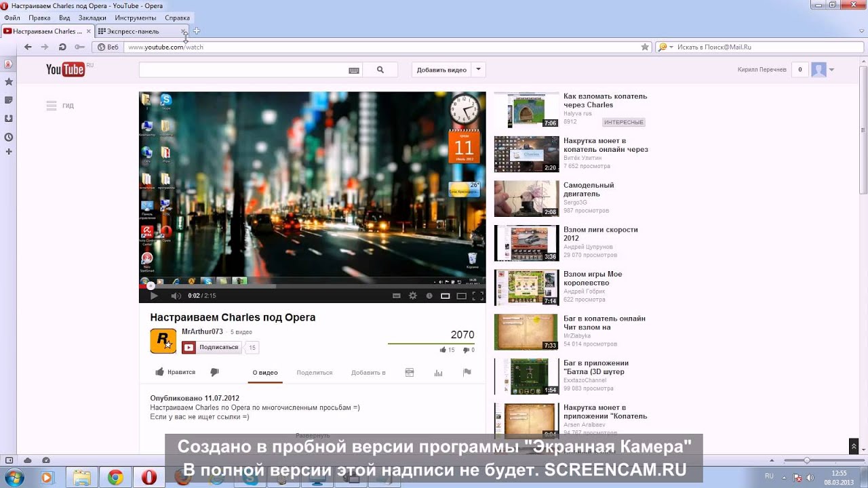Click the thumbs-down dislike icon

(214, 372)
